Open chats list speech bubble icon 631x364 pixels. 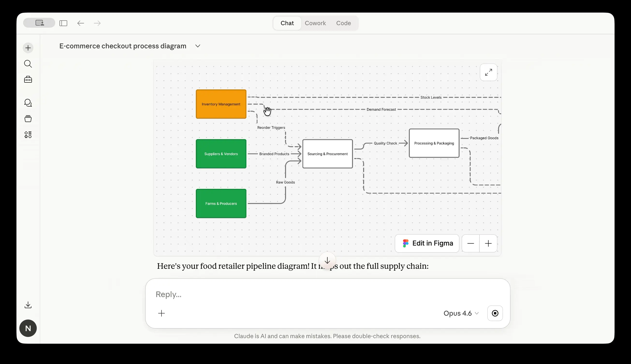[28, 103]
